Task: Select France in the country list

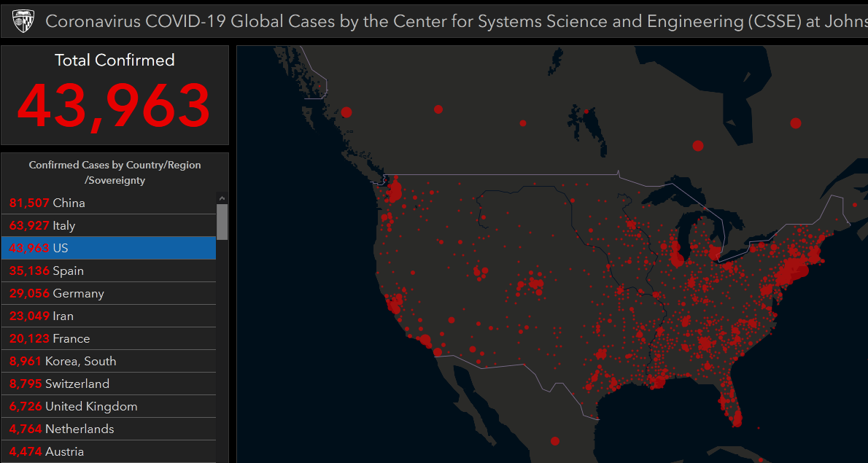Action: [109, 338]
